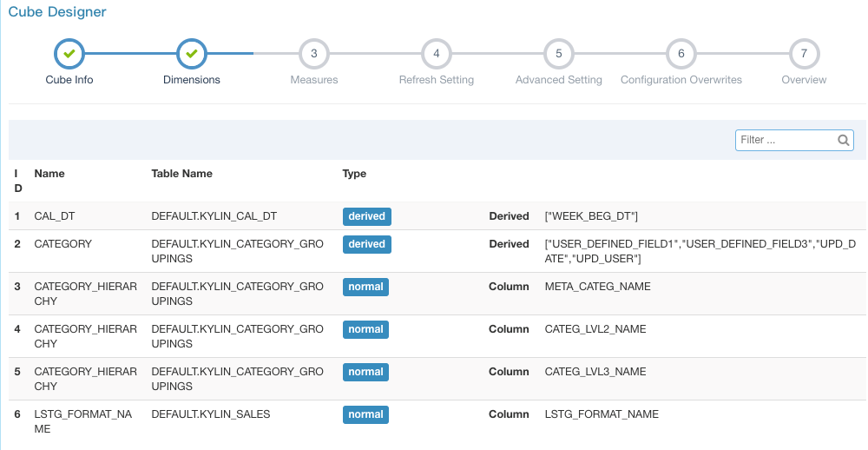868x450 pixels.
Task: Click the Name column header
Action: (x=49, y=174)
